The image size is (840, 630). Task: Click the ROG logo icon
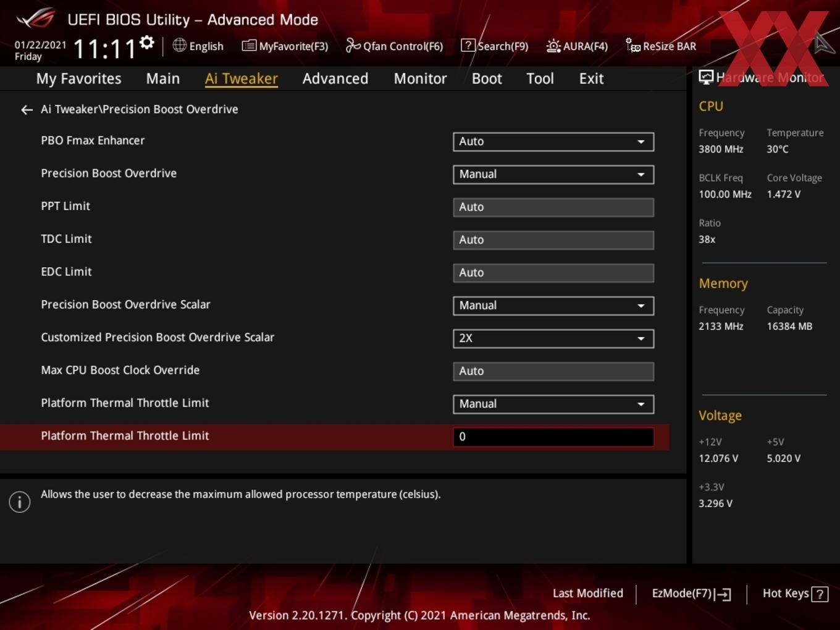(x=36, y=19)
